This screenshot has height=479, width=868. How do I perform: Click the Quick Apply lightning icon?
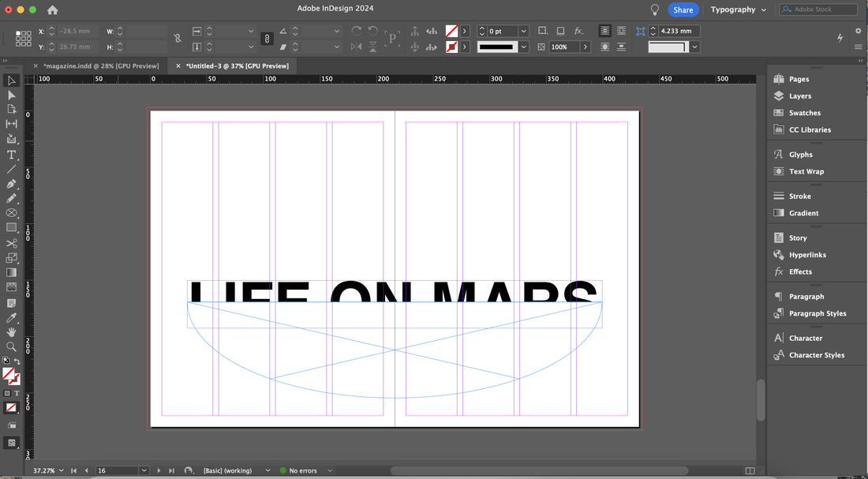[840, 38]
